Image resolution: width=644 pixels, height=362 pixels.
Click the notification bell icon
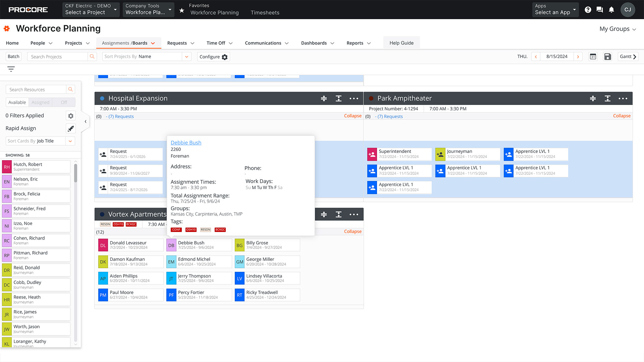611,9
